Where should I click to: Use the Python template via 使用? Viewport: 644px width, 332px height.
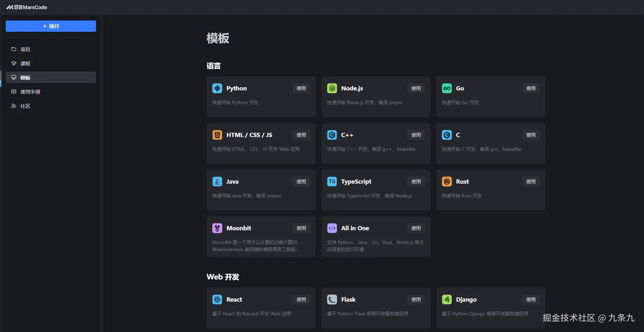(x=301, y=88)
